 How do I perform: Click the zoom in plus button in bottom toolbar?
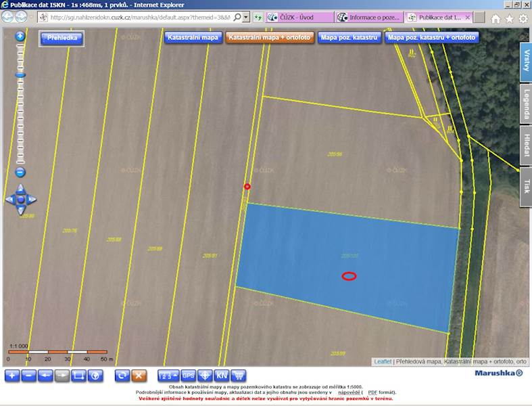click(x=12, y=376)
